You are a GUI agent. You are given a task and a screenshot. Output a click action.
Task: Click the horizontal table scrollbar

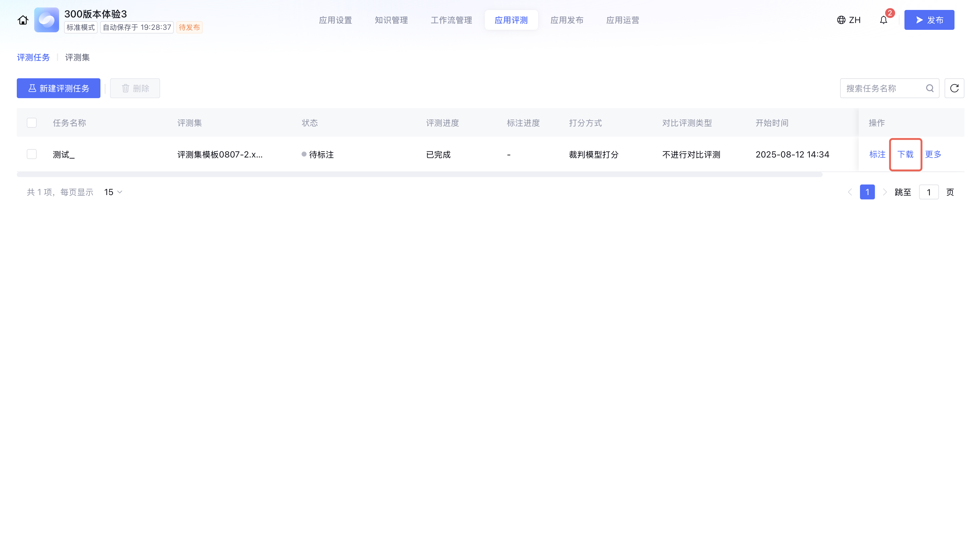point(418,175)
